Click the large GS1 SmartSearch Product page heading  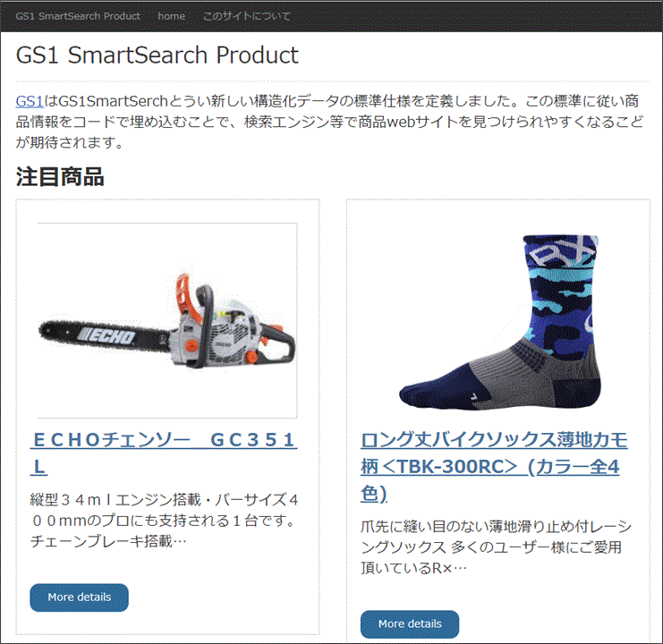157,55
